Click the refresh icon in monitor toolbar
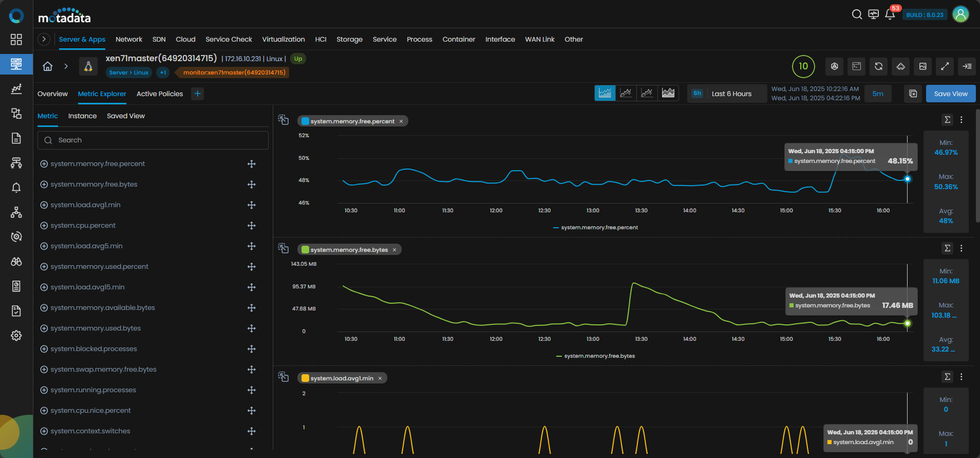Image resolution: width=980 pixels, height=458 pixels. 879,66
